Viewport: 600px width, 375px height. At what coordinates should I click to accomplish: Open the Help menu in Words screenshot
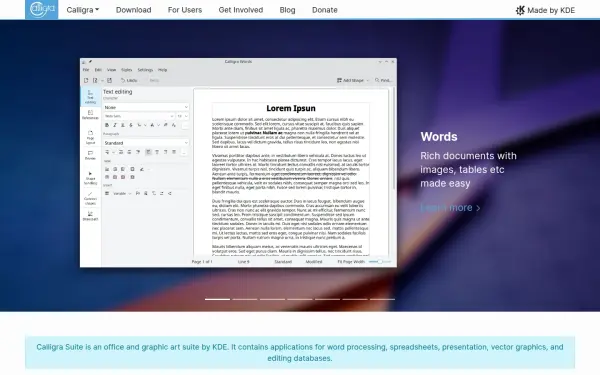(163, 70)
